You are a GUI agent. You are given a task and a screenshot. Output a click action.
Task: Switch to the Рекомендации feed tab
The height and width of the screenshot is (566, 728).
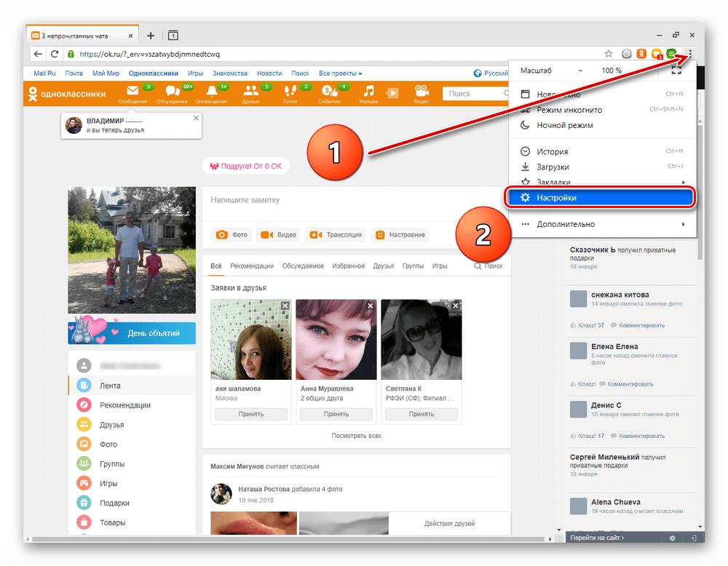tap(252, 266)
